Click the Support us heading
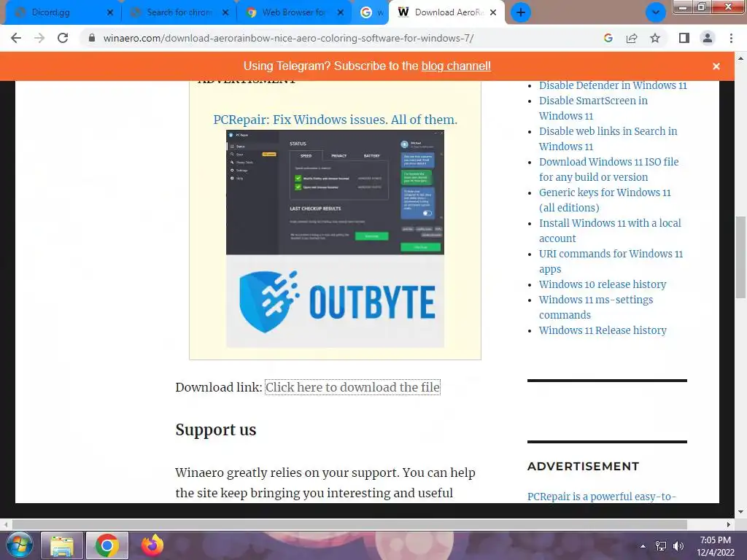The height and width of the screenshot is (560, 747). (x=216, y=429)
